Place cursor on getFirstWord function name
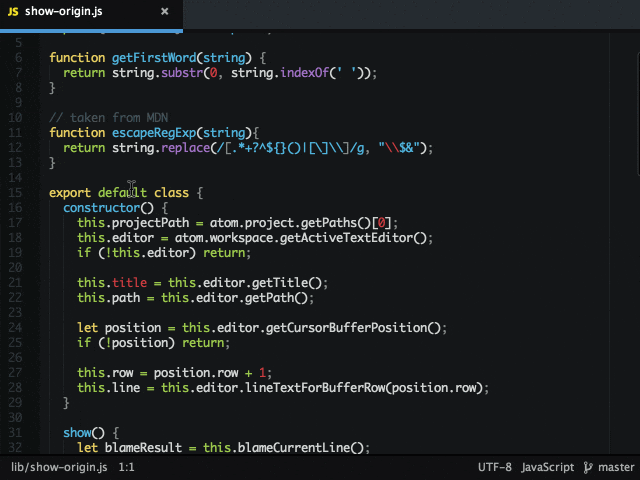This screenshot has width=640, height=480. (x=153, y=58)
